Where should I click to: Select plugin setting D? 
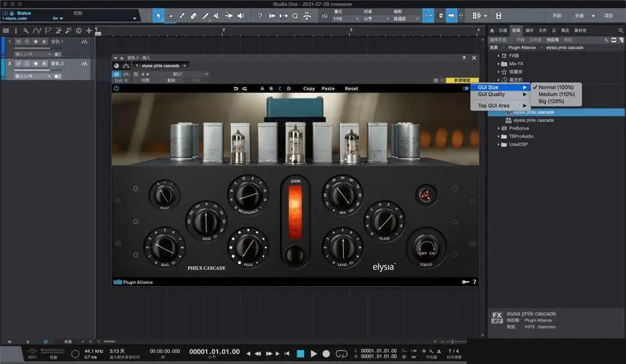click(x=289, y=89)
